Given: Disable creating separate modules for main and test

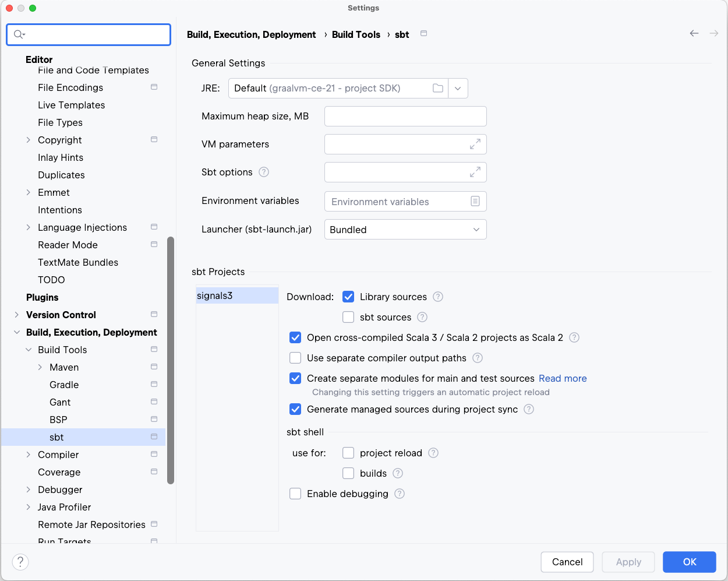Looking at the screenshot, I should tap(295, 378).
